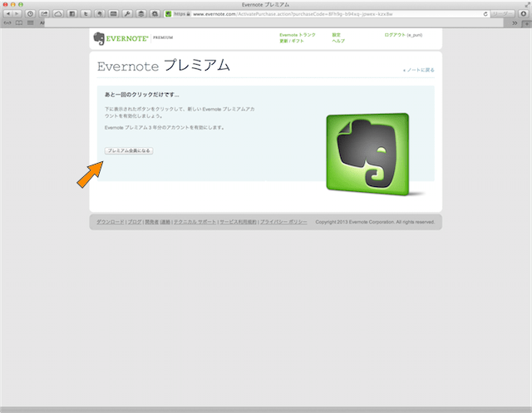Click the stacked layers toolbar icon

click(141, 14)
